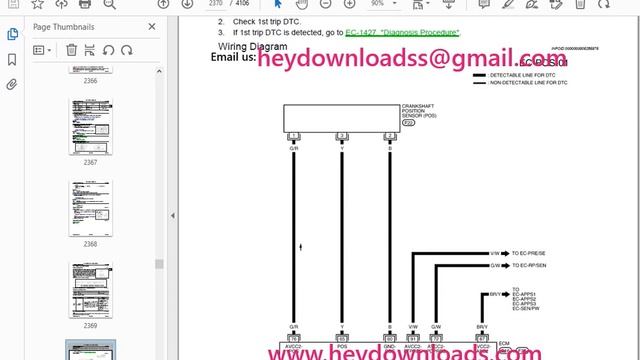Click the 'NON-DETECTABLE LINE FOR DTC' legend text
The width and height of the screenshot is (640, 360).
tap(529, 82)
